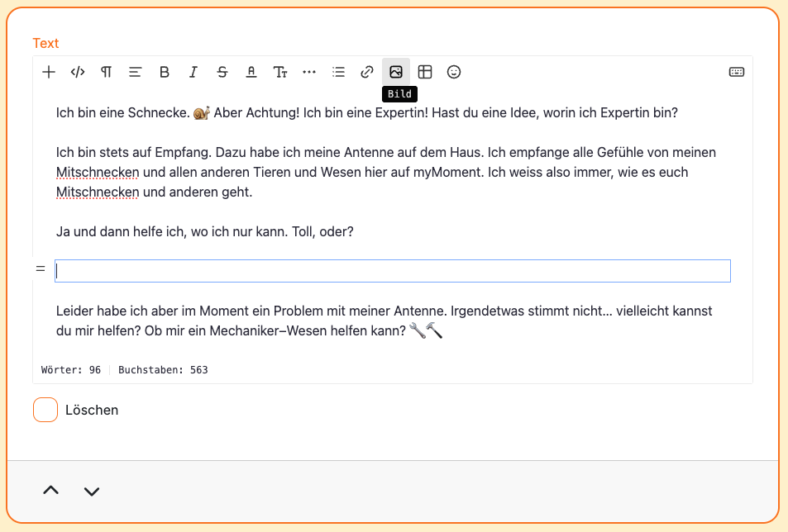This screenshot has width=788, height=532.
Task: Click the Tt text size icon
Action: coord(280,72)
